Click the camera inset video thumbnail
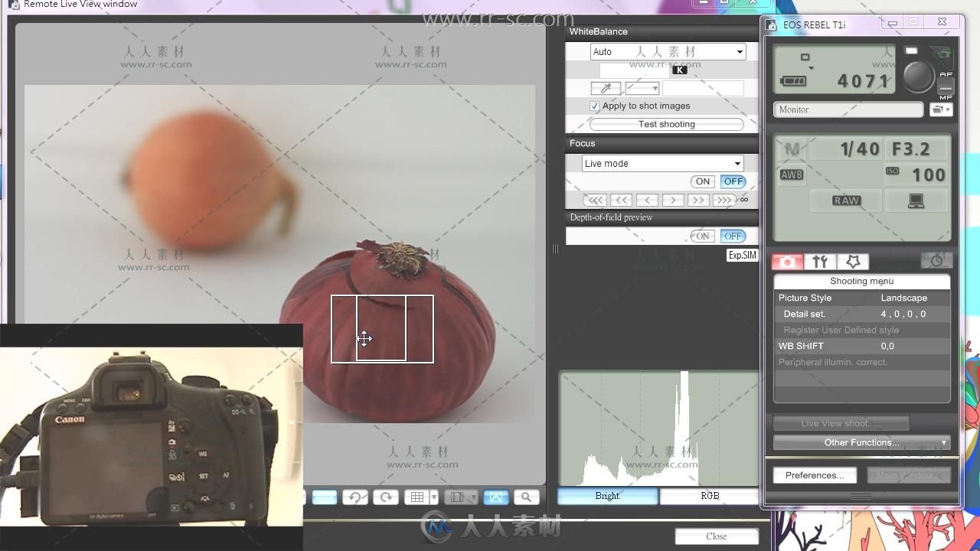 (152, 436)
